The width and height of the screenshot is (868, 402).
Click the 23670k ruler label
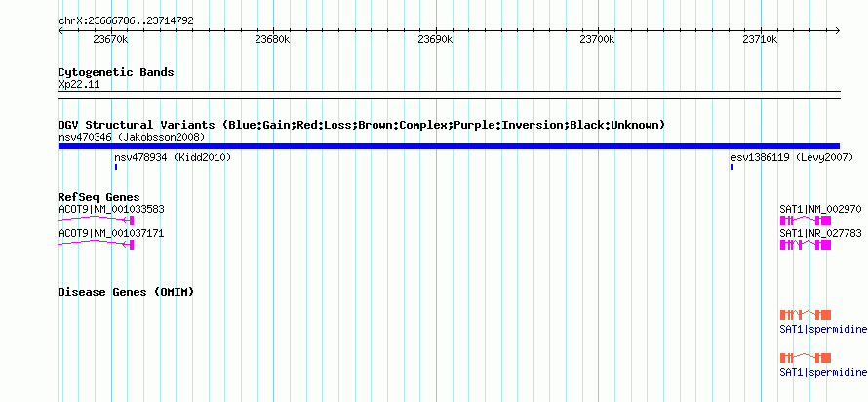point(111,40)
